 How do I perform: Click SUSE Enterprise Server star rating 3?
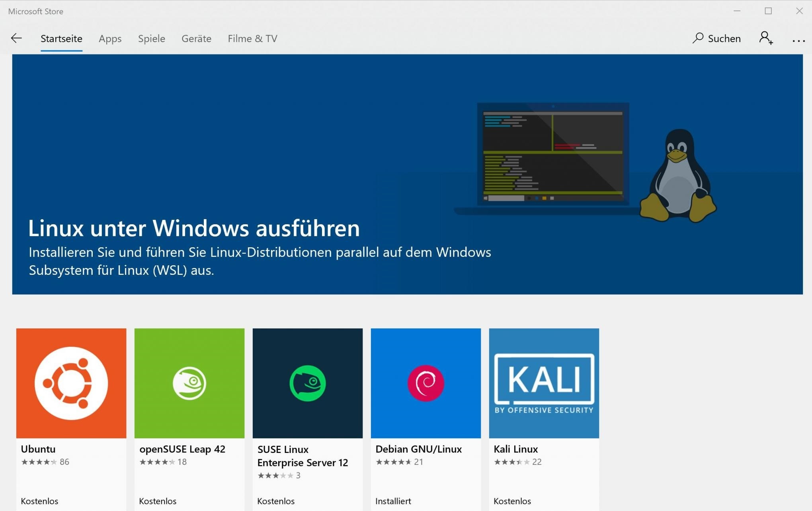tap(279, 475)
